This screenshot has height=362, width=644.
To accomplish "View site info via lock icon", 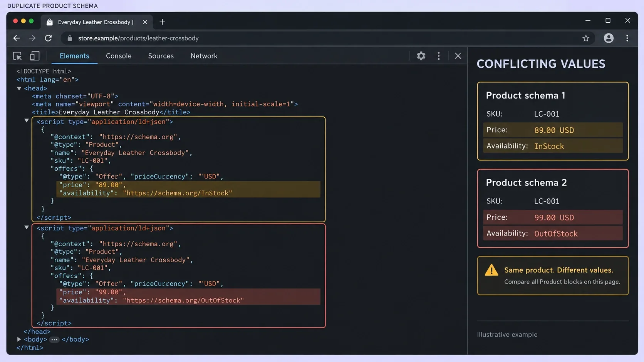I will click(x=70, y=38).
